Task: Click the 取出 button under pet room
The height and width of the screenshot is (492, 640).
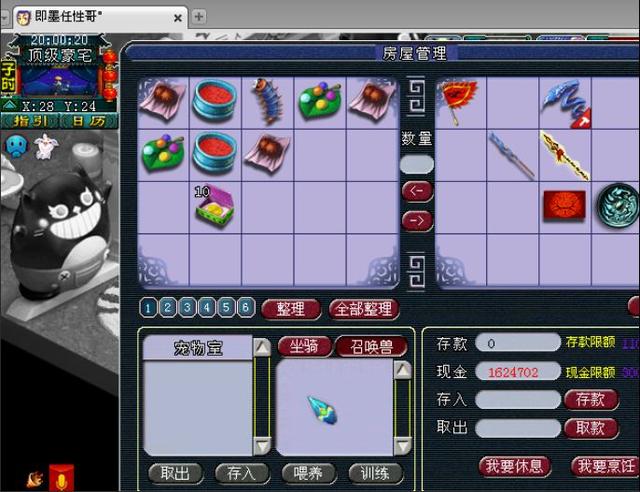Action: (175, 474)
